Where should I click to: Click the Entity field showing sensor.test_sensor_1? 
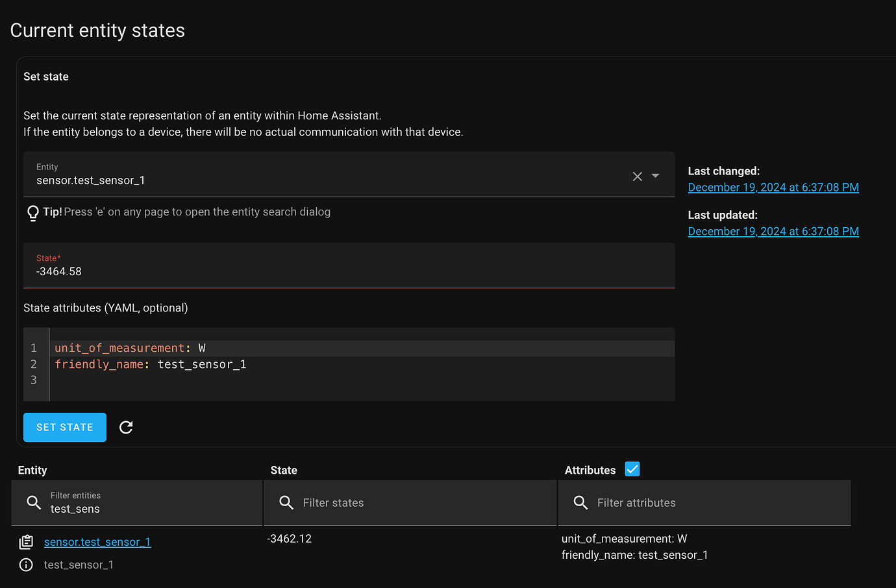coord(260,180)
